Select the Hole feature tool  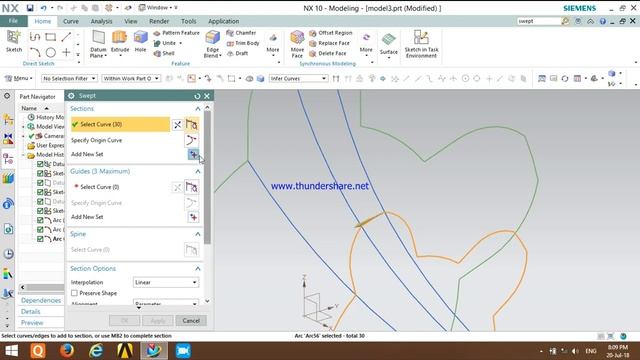140,42
